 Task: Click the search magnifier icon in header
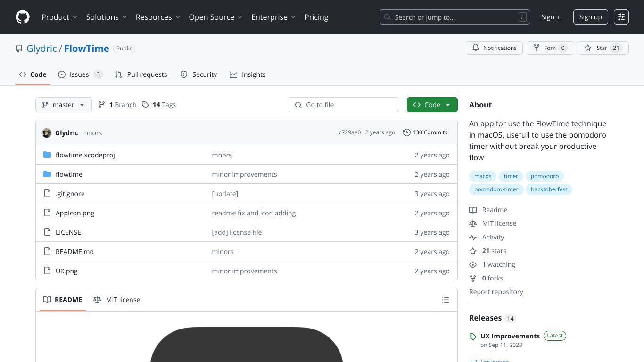(x=388, y=17)
